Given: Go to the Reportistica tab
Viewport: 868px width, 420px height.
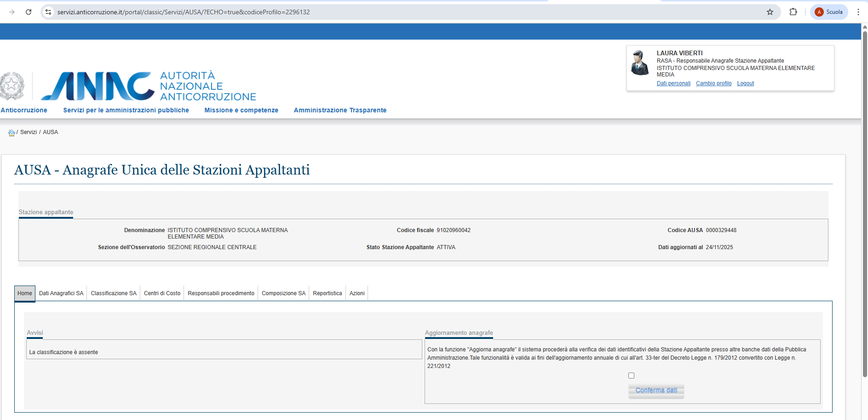Looking at the screenshot, I should click(x=327, y=293).
